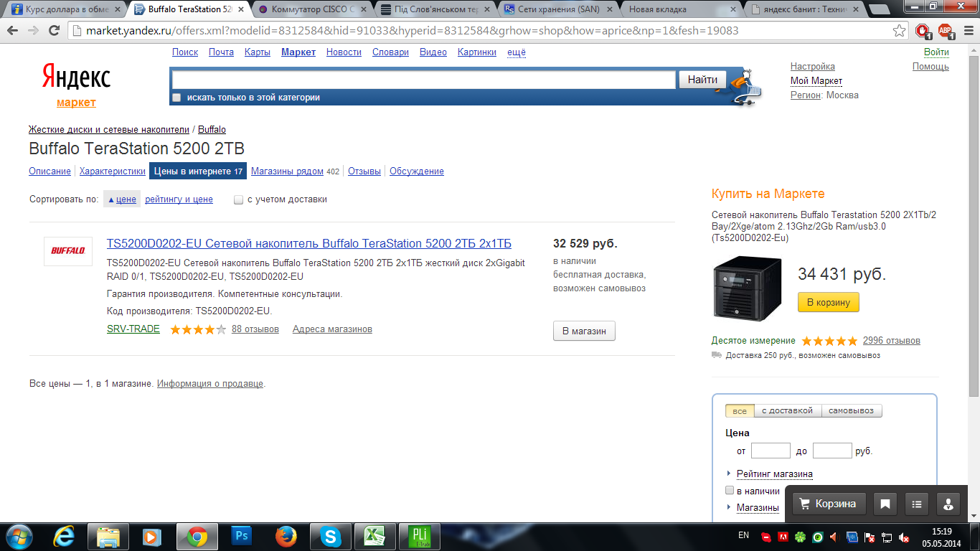
Task: Reload the page with the refresh icon
Action: tap(54, 31)
